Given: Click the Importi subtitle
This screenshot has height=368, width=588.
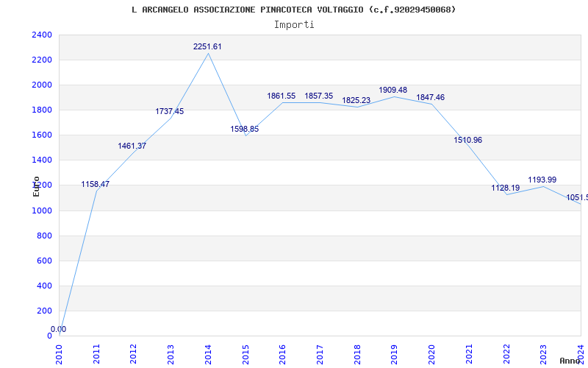Looking at the screenshot, I should click(294, 25).
